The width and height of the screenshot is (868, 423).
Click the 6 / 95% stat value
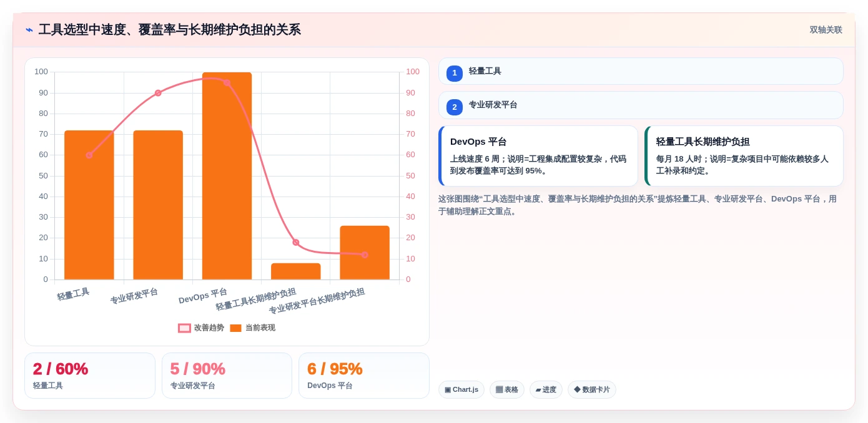pyautogui.click(x=335, y=369)
